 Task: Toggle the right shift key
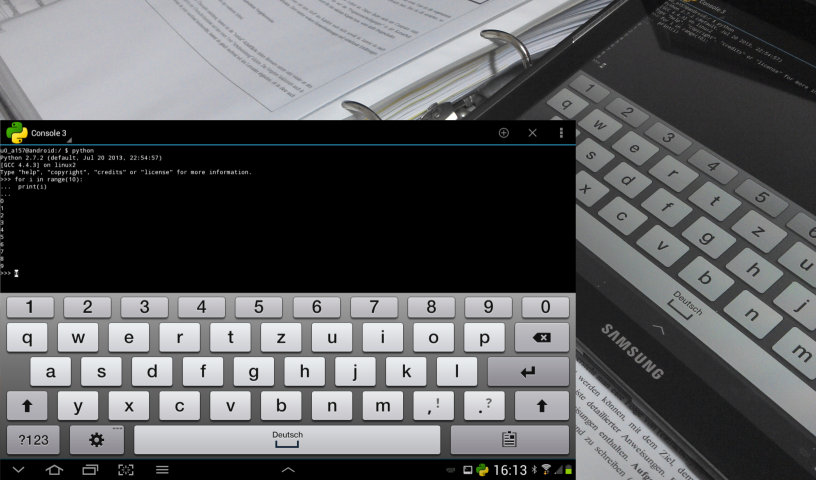tap(542, 406)
